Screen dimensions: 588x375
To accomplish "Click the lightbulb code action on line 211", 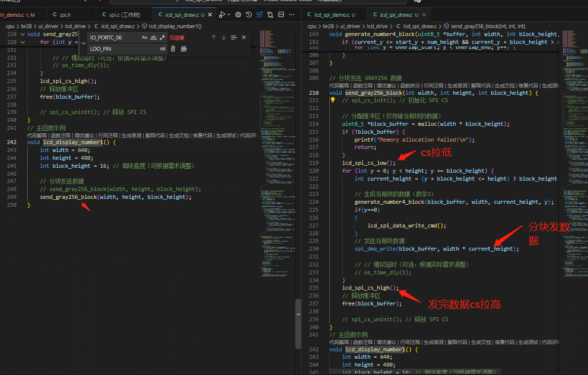I will coord(333,100).
